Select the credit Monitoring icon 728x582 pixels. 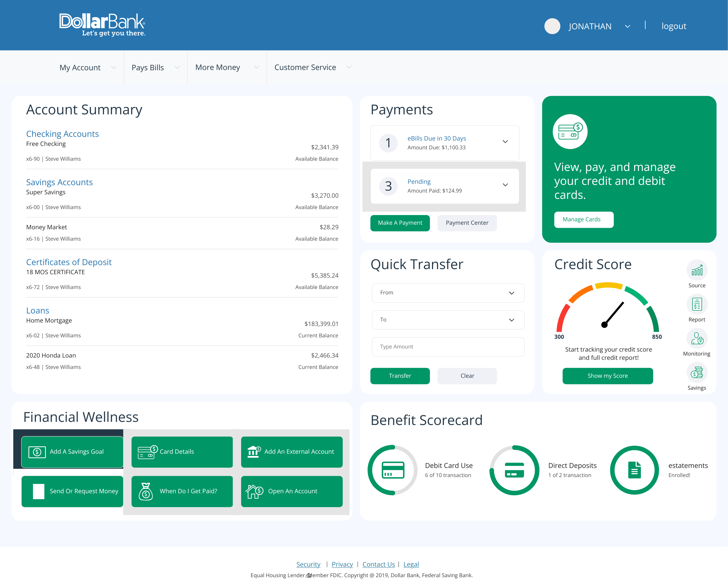(x=697, y=339)
